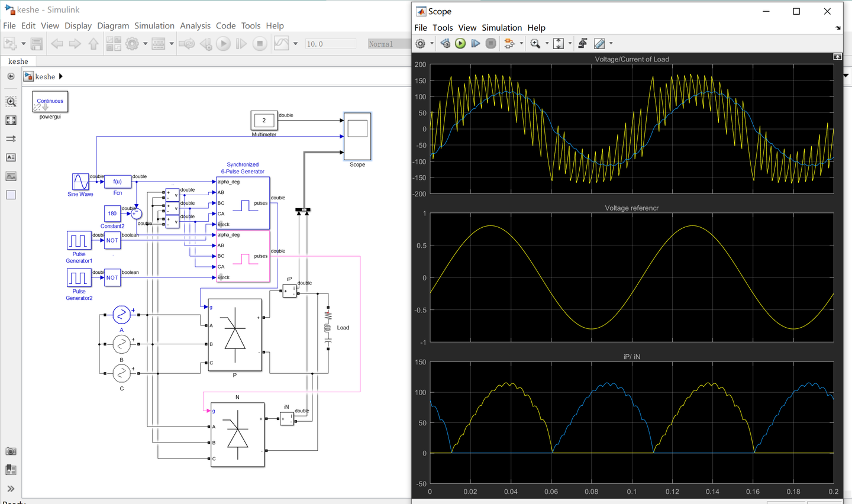Open the Diagram menu in Simulink
Image resolution: width=852 pixels, height=504 pixels.
[x=113, y=25]
